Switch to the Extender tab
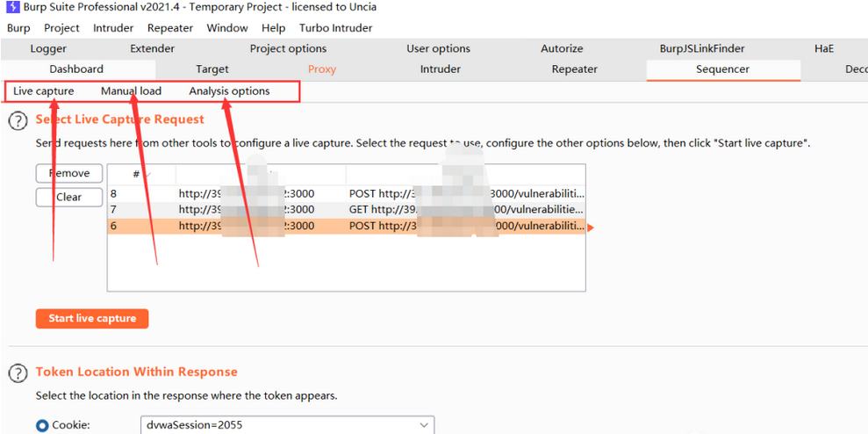Viewport: 868px width, 434px height. (152, 49)
